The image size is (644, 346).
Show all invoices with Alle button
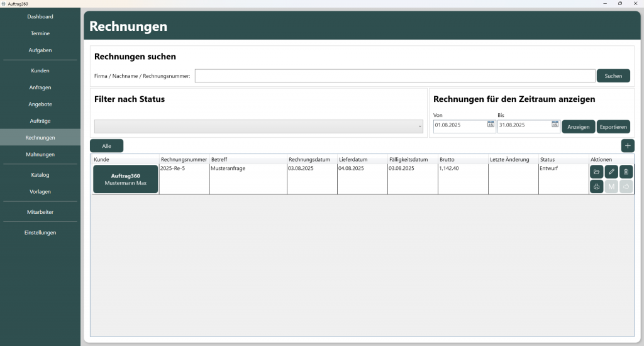click(x=107, y=146)
